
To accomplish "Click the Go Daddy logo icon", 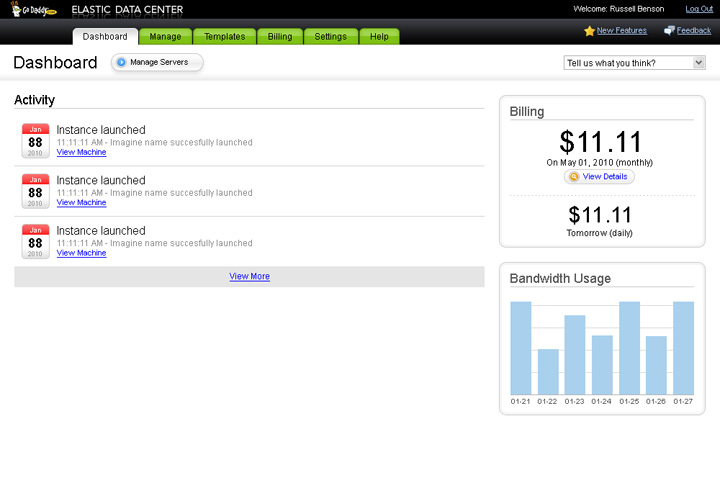I will 33,10.
